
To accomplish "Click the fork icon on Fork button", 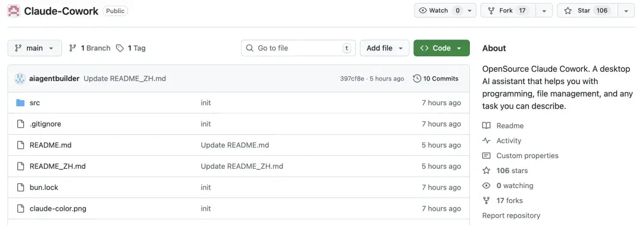I will tap(491, 11).
